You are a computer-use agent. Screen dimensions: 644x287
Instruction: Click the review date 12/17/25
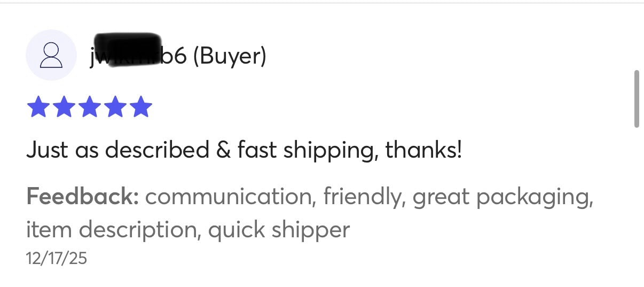56,259
